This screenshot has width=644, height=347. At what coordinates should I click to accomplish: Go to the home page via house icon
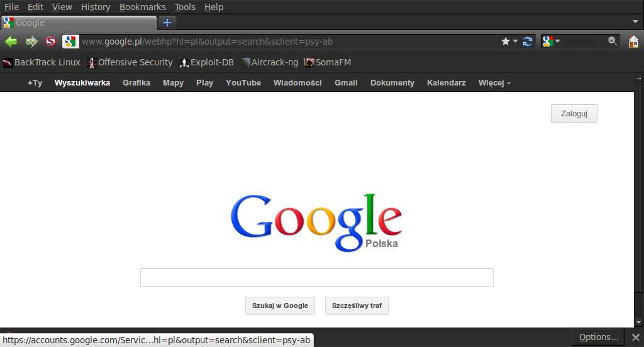(634, 41)
